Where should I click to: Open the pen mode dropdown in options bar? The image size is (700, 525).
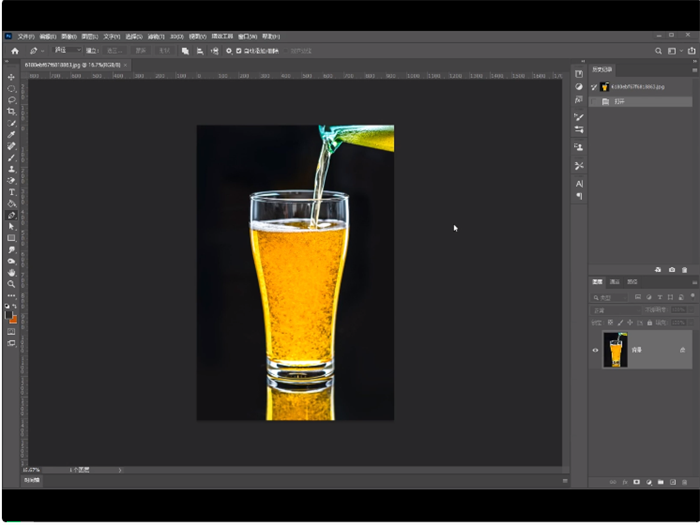68,51
